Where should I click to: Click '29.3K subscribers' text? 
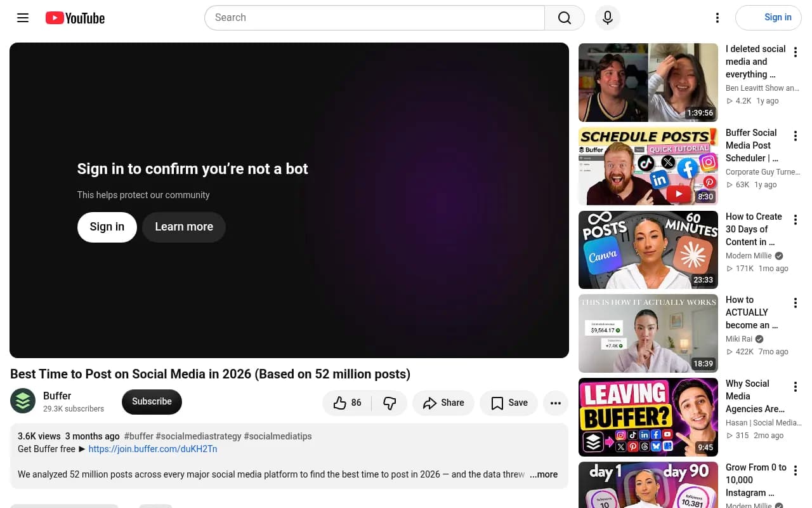(74, 409)
